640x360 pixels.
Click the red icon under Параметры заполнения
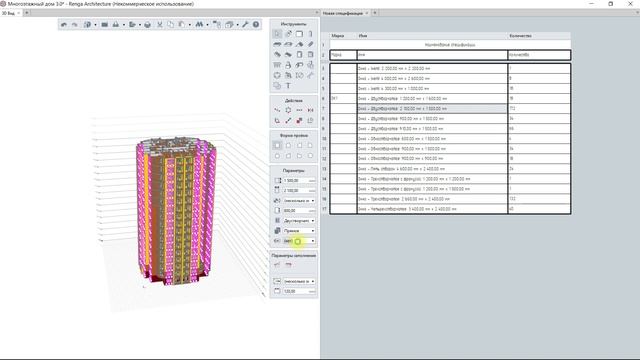pyautogui.click(x=288, y=264)
